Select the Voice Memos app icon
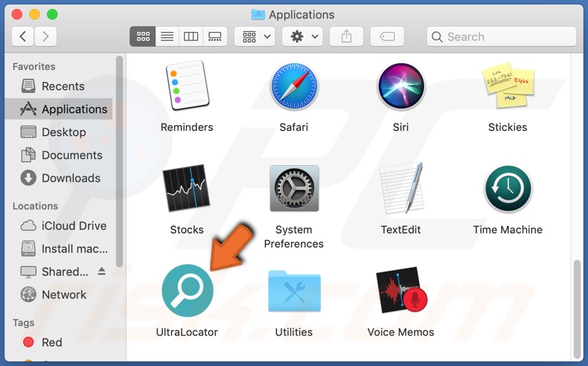This screenshot has width=588, height=366. tap(401, 290)
